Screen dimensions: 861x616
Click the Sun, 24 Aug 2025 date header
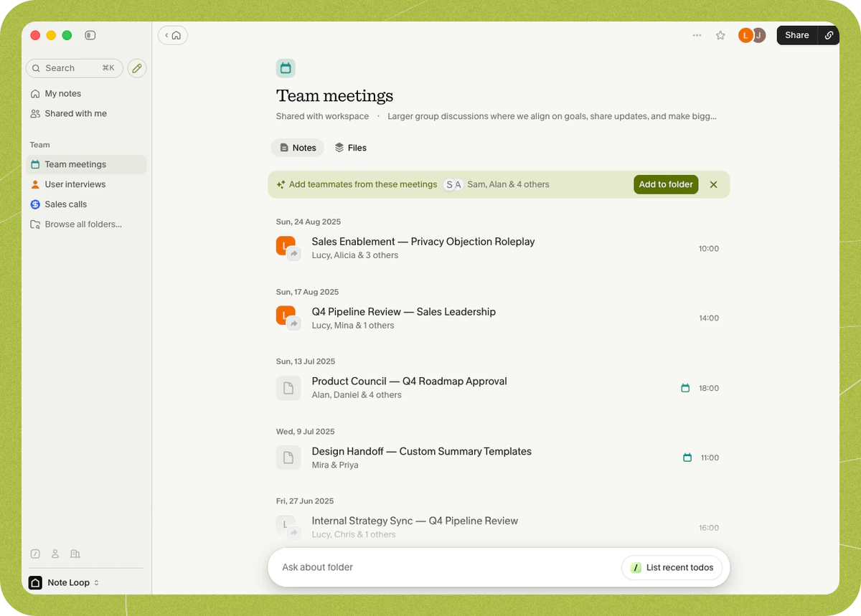(309, 222)
